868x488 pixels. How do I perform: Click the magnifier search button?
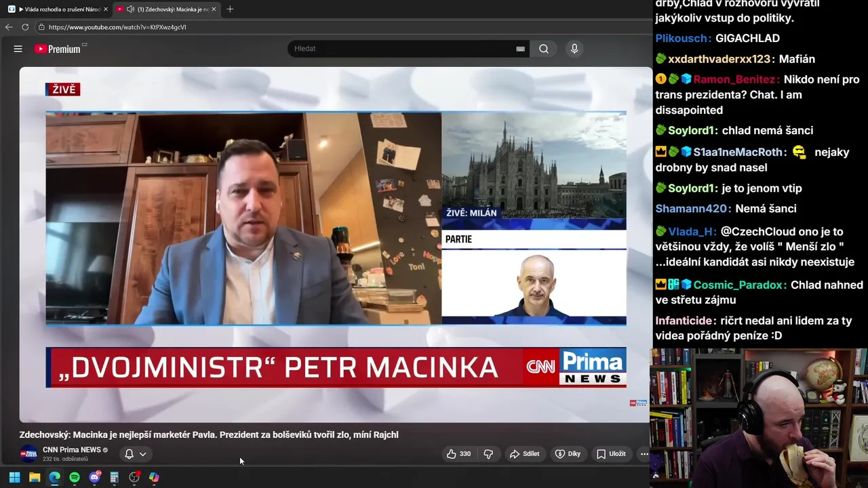[544, 49]
